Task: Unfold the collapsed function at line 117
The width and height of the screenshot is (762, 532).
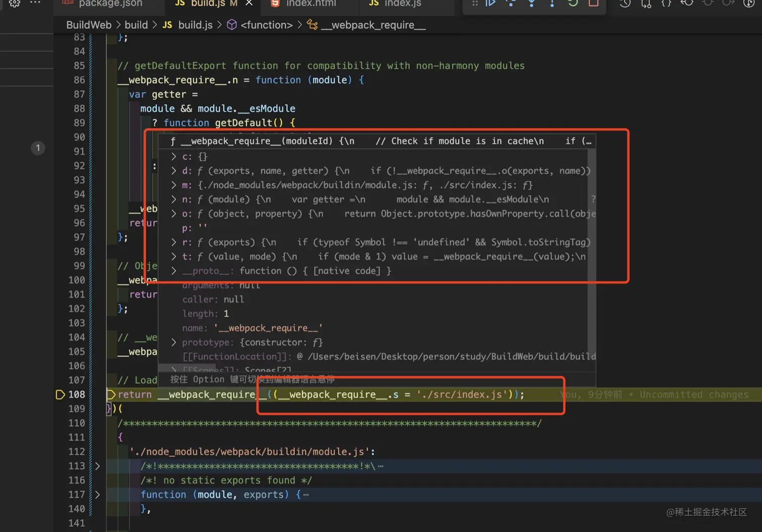Action: [97, 495]
